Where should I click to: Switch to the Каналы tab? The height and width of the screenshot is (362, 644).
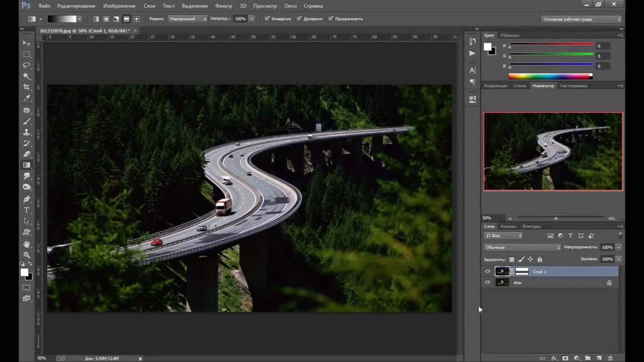(508, 226)
